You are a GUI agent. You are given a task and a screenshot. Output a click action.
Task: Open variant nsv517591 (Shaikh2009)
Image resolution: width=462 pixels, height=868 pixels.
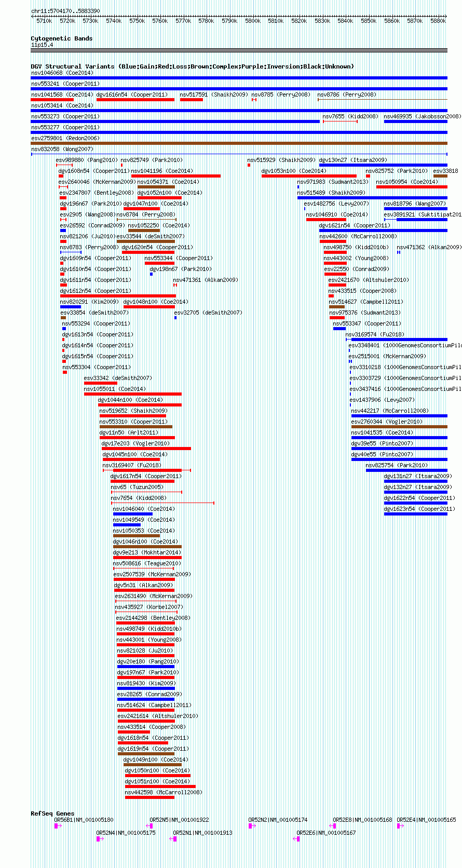point(214,94)
